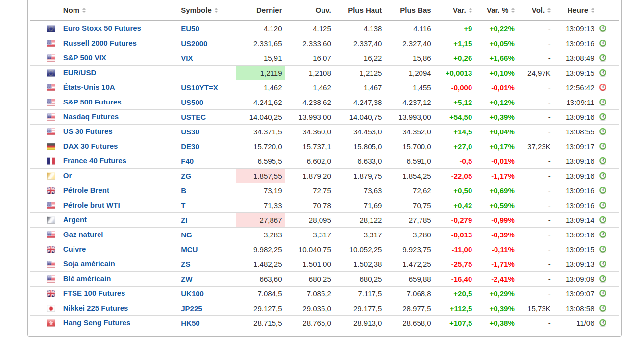Sort the table by Heure column
Viewport: 644px width, 339px height.
[593, 10]
